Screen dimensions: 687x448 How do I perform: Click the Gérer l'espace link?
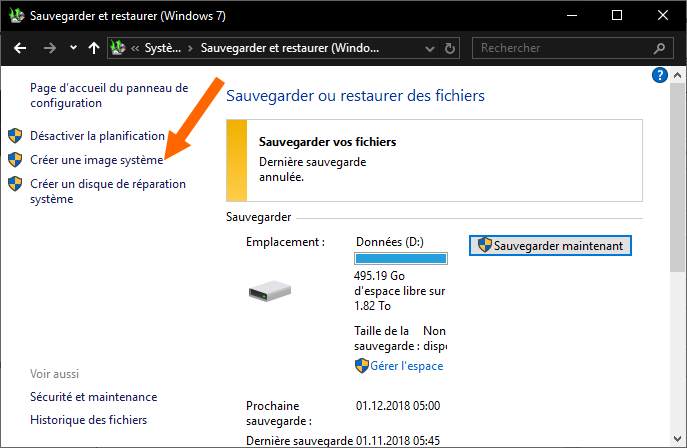[x=406, y=366]
